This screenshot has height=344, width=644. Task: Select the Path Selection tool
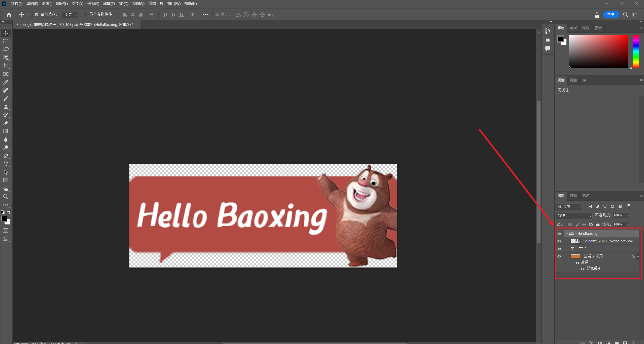6,172
